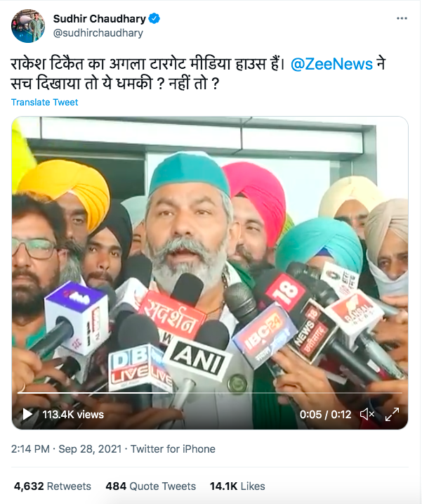Open the @ZeeNews mention
Image resolution: width=422 pixels, height=504 pixels.
331,64
